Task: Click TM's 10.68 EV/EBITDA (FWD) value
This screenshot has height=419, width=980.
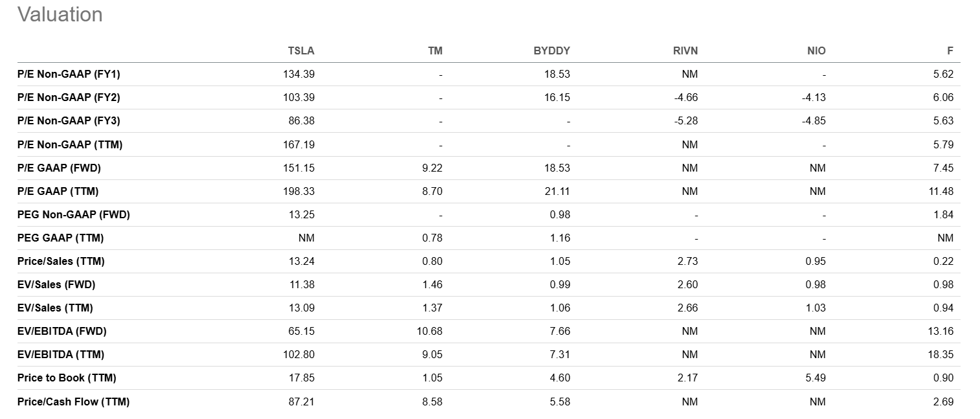Action: (430, 331)
